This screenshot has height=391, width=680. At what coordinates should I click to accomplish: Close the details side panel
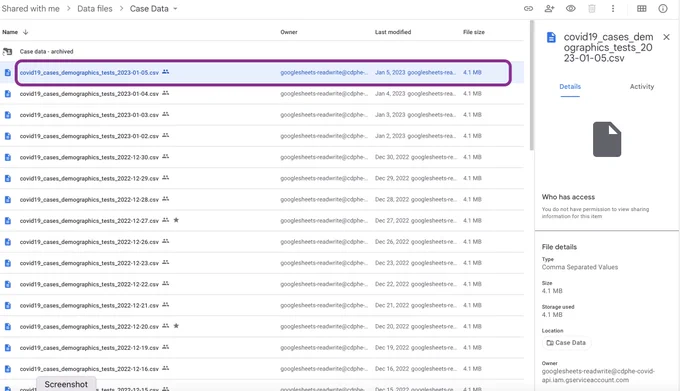(x=667, y=37)
